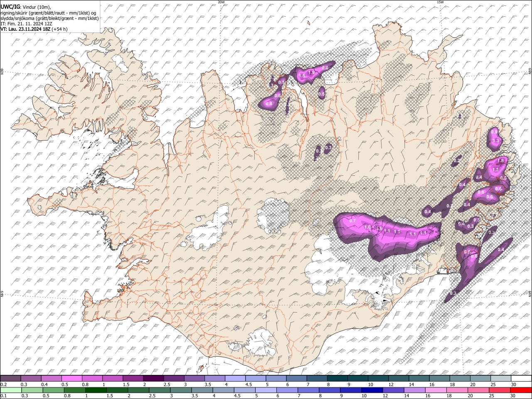The height and width of the screenshot is (399, 532).
Task: Click the '0.7' snowfall value on the map
Action: pyautogui.click(x=352, y=221)
